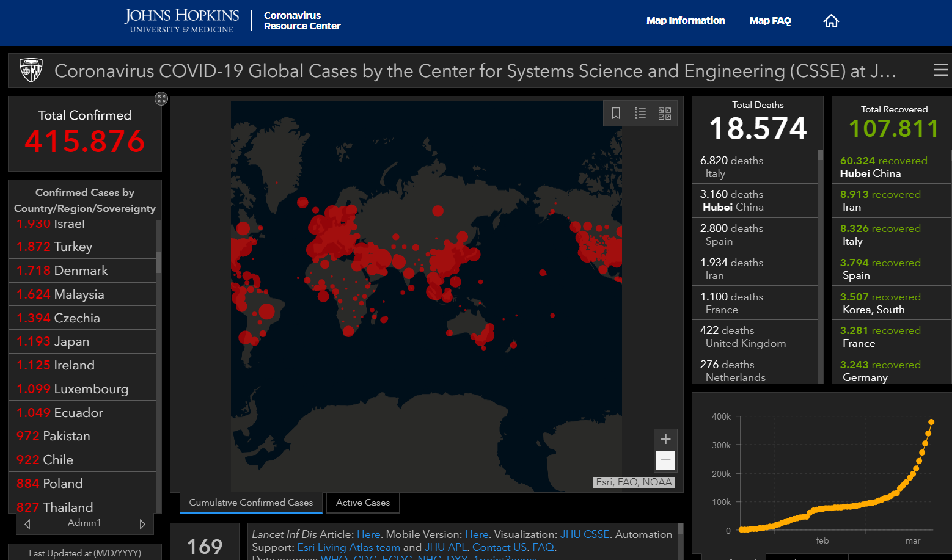The image size is (952, 560).
Task: Click the Johns Hopkins University & Medicine logo
Action: (x=181, y=21)
